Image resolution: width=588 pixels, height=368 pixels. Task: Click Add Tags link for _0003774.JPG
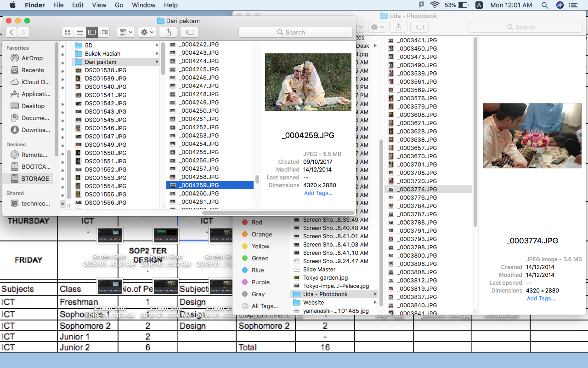pos(541,299)
